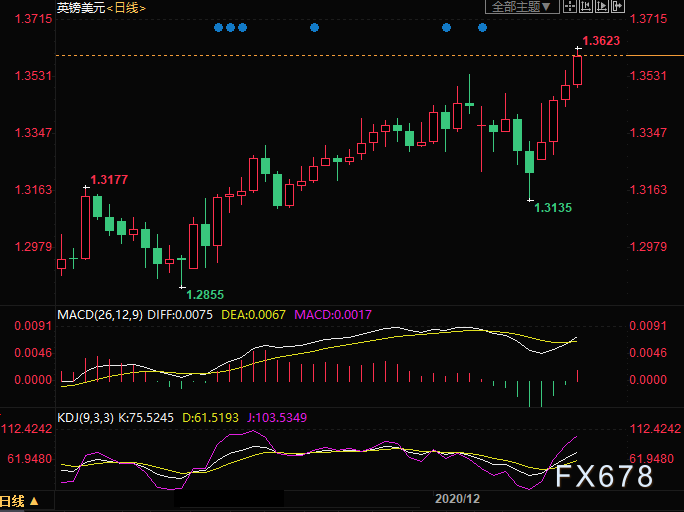
Task: Open the 全部主题 theme dropdown
Action: [522, 7]
